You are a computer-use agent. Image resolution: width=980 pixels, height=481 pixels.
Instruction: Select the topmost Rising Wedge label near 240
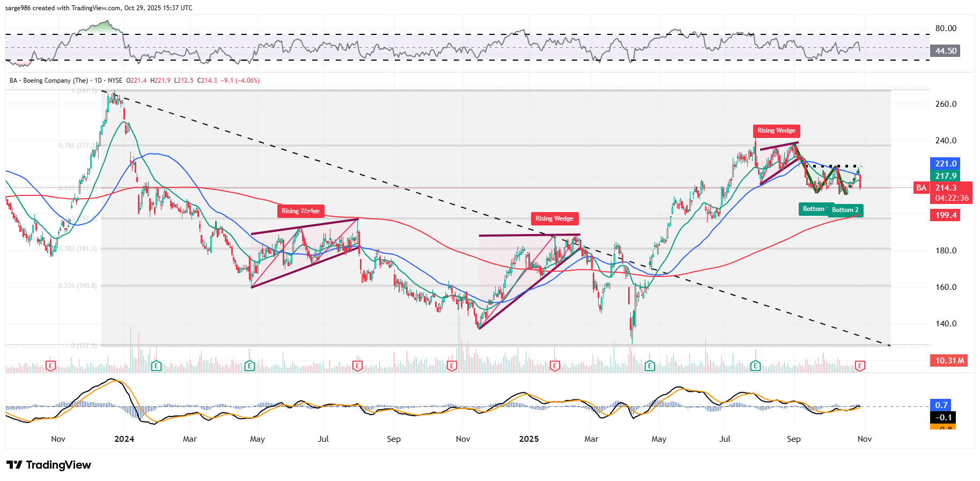[x=776, y=130]
